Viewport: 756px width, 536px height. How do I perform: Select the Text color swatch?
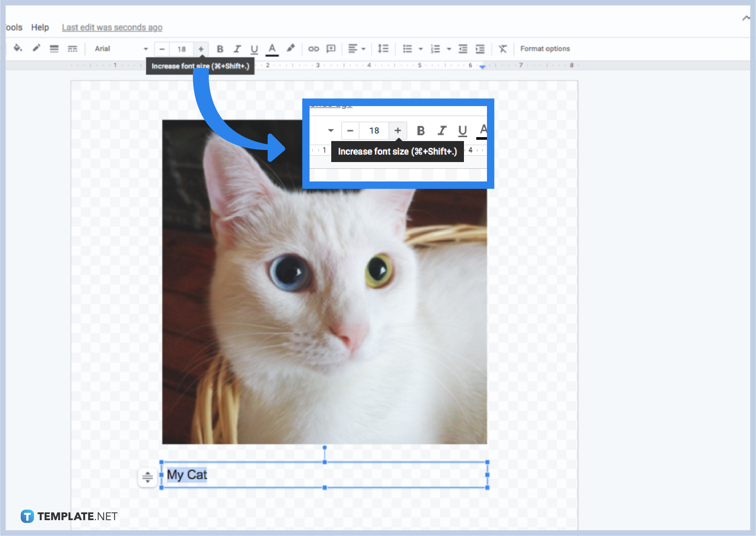click(272, 49)
